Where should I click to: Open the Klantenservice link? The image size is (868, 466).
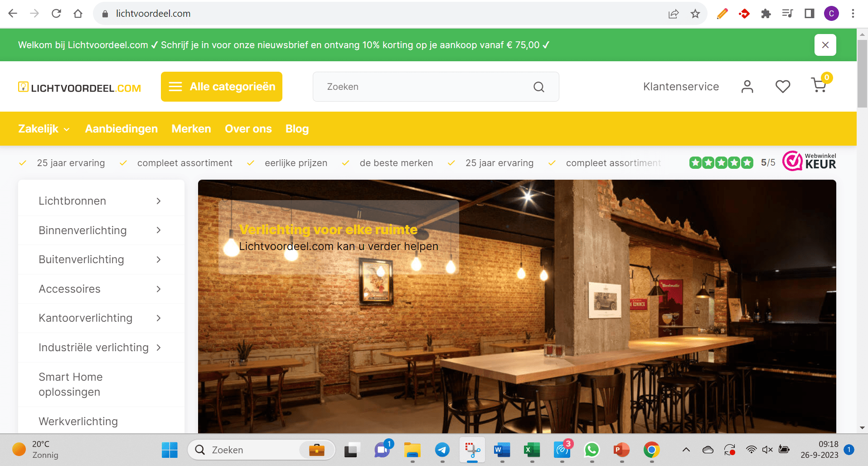tap(681, 87)
